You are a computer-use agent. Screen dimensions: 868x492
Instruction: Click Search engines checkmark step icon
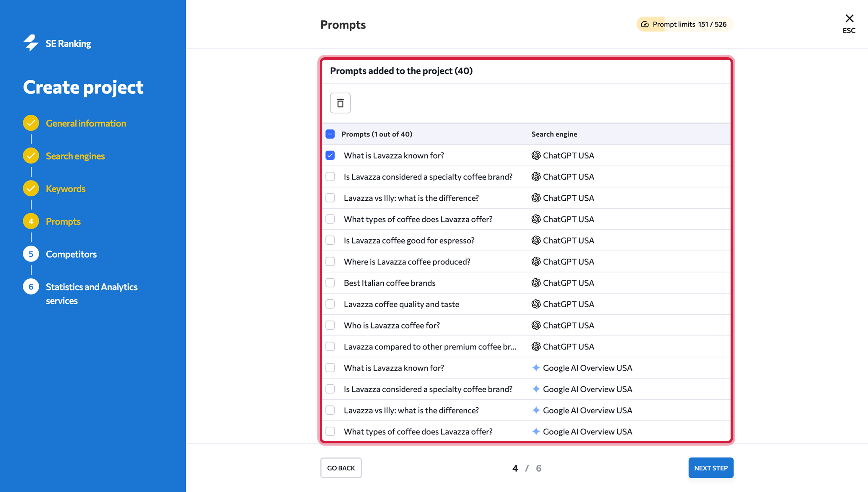[31, 156]
